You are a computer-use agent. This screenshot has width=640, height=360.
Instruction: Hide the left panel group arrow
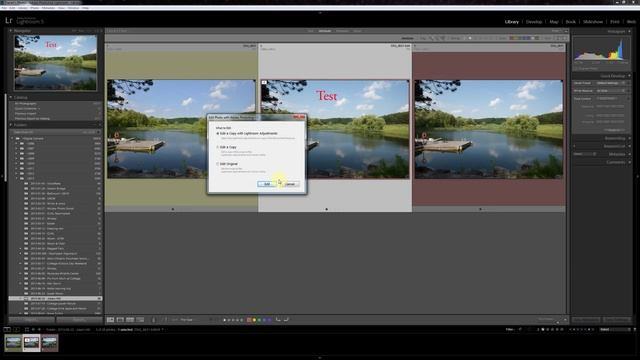point(2,176)
